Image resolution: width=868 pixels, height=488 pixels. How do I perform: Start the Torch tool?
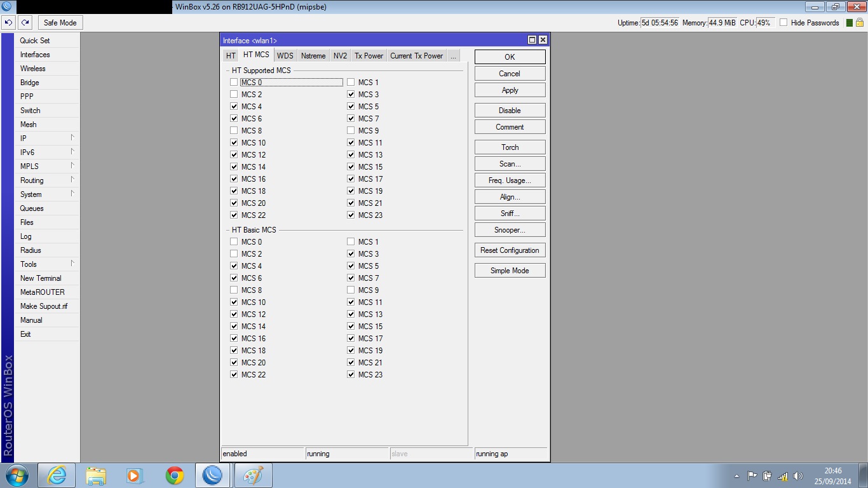pyautogui.click(x=510, y=147)
